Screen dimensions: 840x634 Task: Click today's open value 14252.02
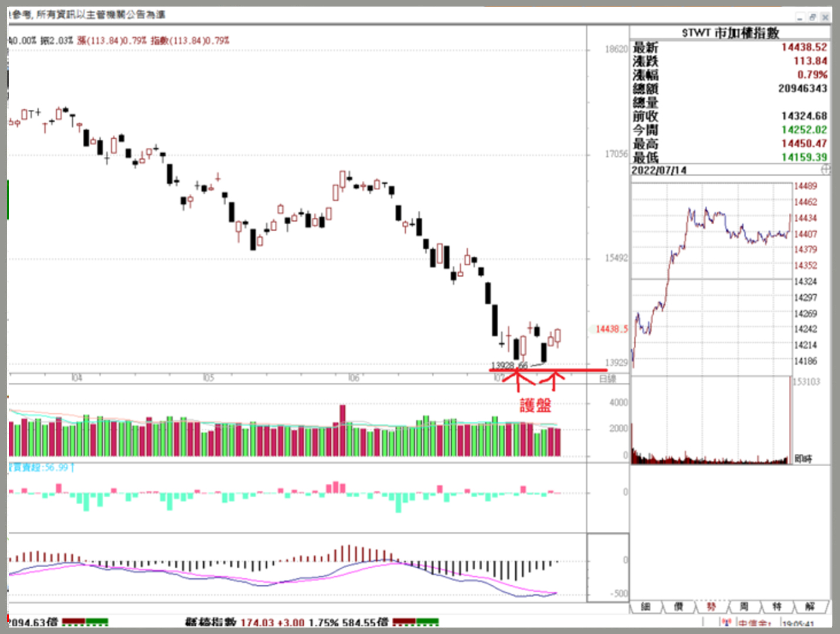804,130
